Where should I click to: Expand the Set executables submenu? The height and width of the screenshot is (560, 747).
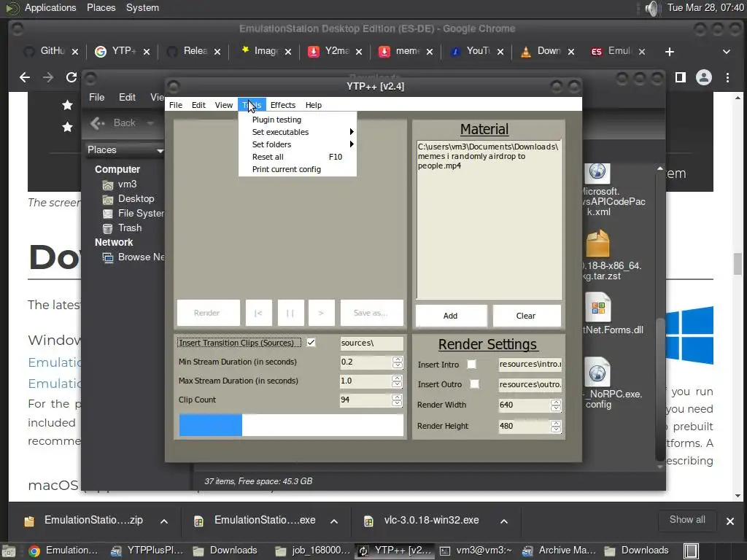298,132
